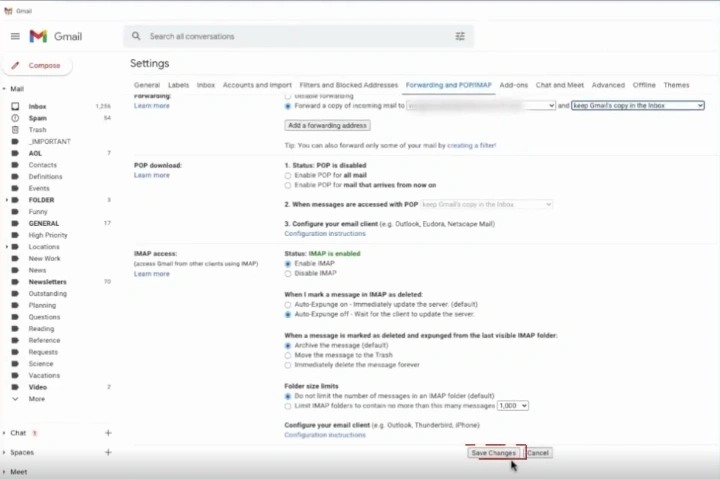720x479 pixels.
Task: Select Enable POP for all mail
Action: tap(287, 175)
